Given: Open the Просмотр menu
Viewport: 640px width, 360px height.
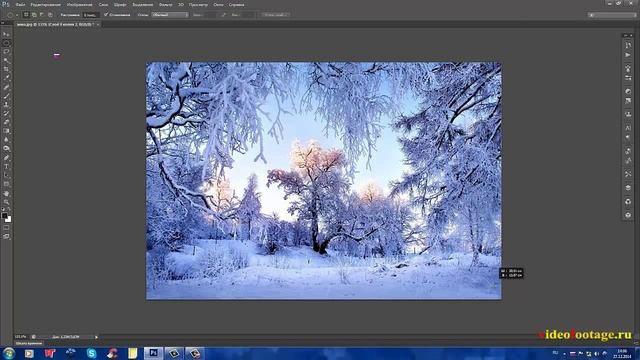Looking at the screenshot, I should (198, 4).
